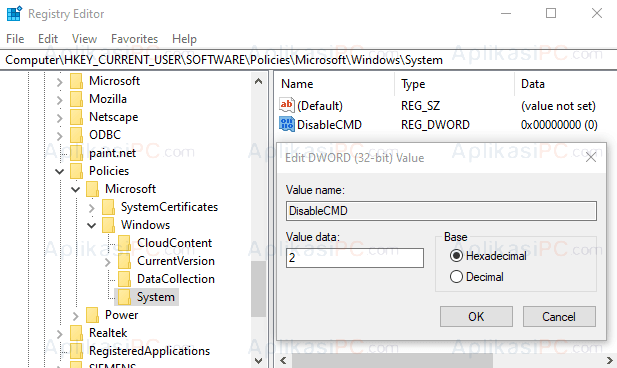Click the Windows folder icon
The height and width of the screenshot is (368, 617).
[x=108, y=225]
